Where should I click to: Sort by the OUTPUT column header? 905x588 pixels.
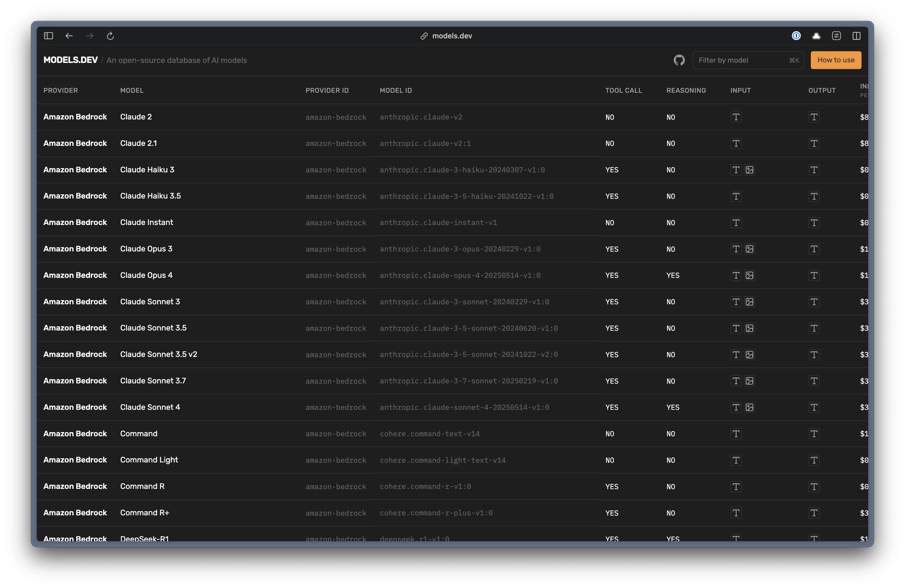(x=822, y=90)
